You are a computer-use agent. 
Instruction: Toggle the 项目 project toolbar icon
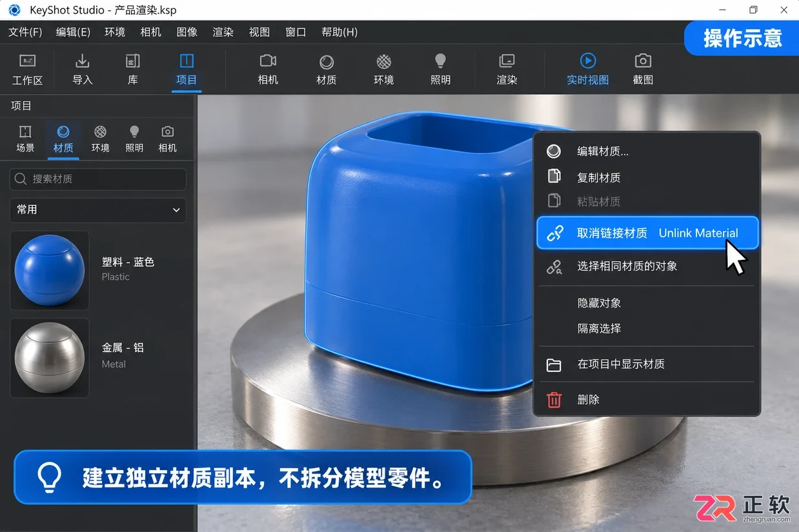point(187,70)
